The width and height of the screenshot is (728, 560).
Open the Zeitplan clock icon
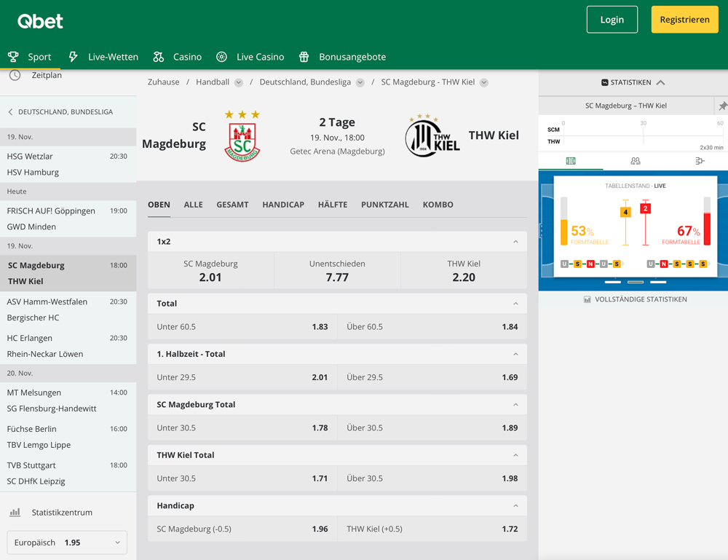16,74
